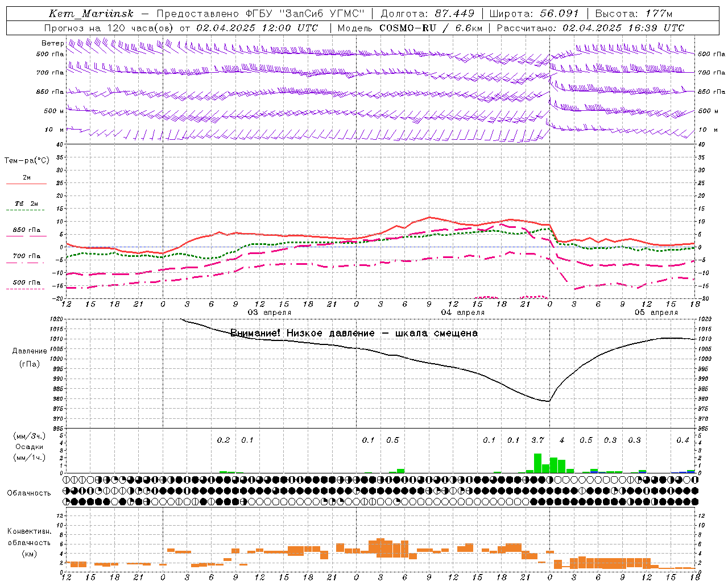Click the '(км)' convective cloud unit label
Screen dimensions: 728x582
click(30, 554)
